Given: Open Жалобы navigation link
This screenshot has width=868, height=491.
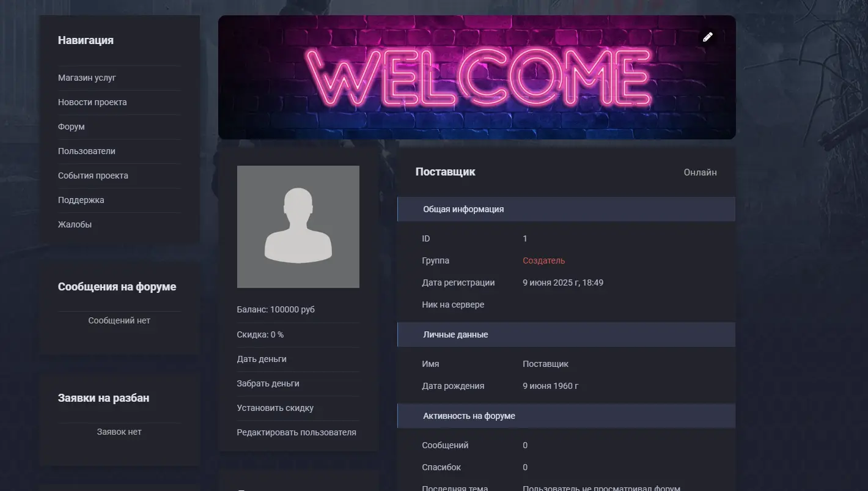Looking at the screenshot, I should (x=75, y=224).
